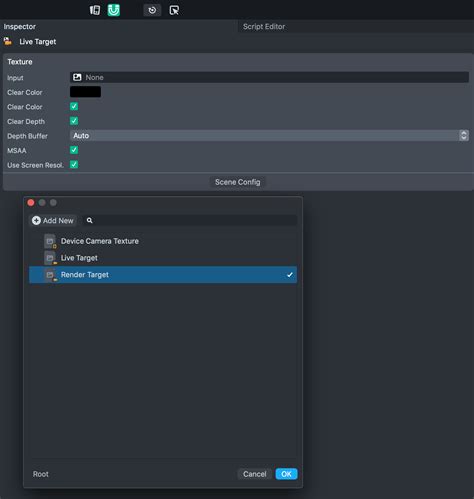Click the checkmark on Render Target row
The height and width of the screenshot is (499, 474).
(x=290, y=275)
